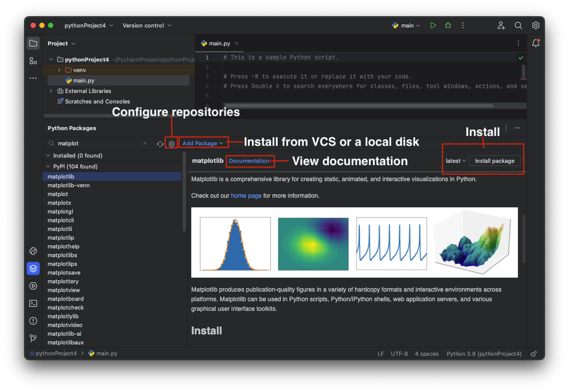Viewport: 569px width, 392px height.
Task: Click the editor horizontal scrollbar
Action: coord(358,105)
